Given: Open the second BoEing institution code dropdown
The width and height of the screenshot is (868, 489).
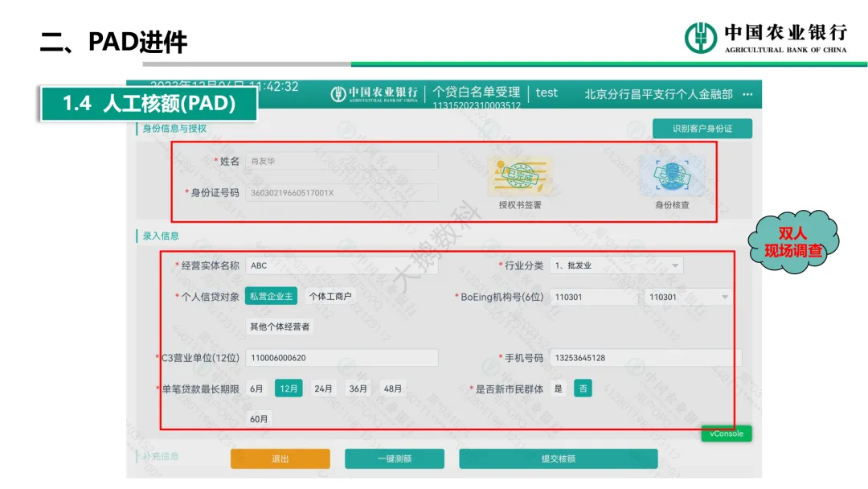Looking at the screenshot, I should click(x=724, y=297).
